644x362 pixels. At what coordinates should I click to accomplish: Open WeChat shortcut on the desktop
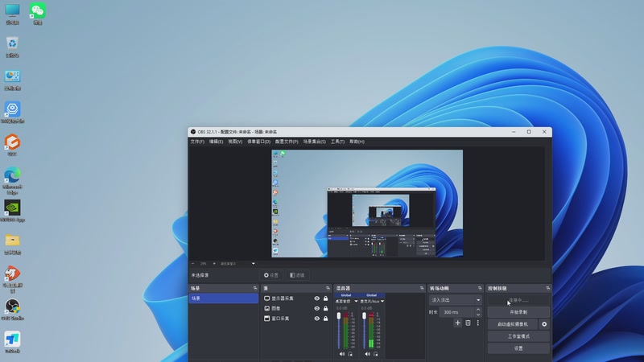point(37,13)
